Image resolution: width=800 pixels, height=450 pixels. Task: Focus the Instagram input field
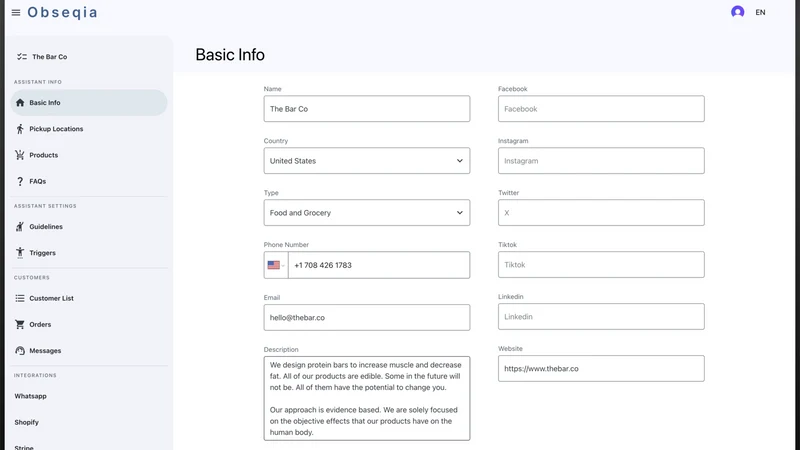tap(601, 161)
